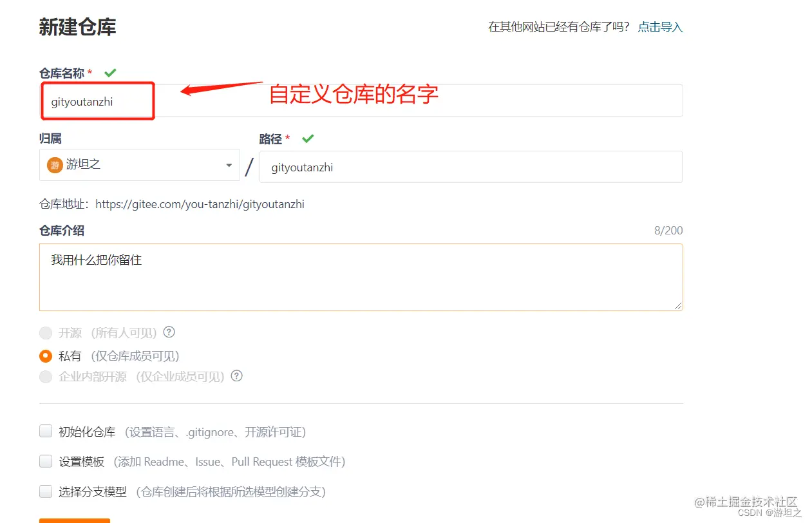Click the dropdown arrow in the 归属 field
The image size is (812, 523).
click(229, 166)
